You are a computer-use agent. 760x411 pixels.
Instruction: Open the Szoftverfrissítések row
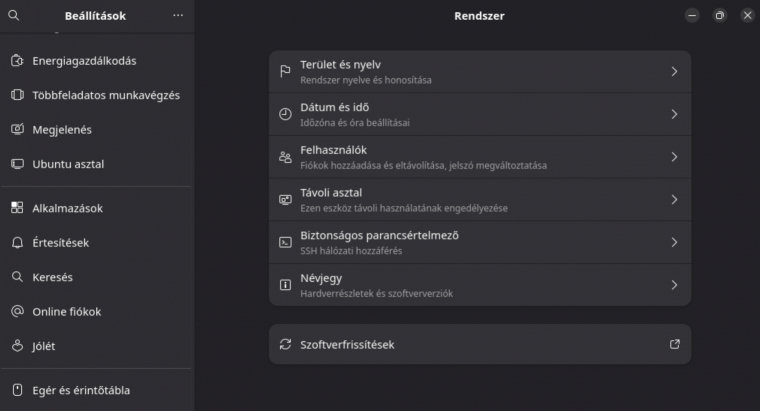(x=480, y=344)
